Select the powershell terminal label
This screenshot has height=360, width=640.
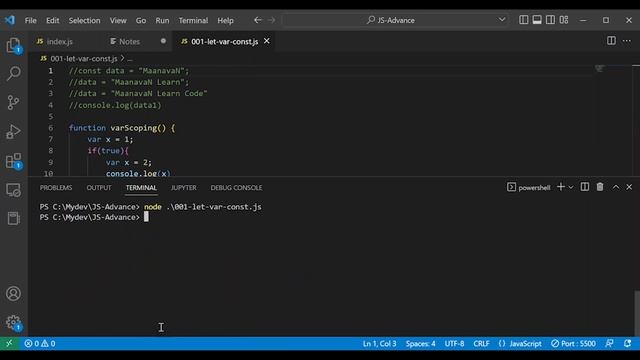[529, 187]
